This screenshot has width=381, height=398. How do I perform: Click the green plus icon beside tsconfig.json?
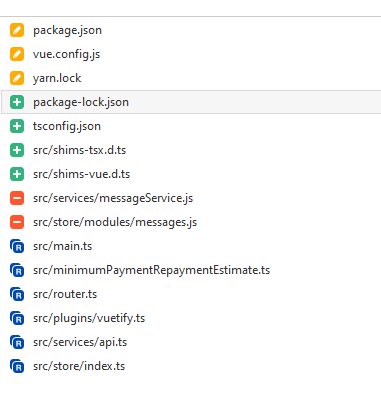tap(17, 126)
